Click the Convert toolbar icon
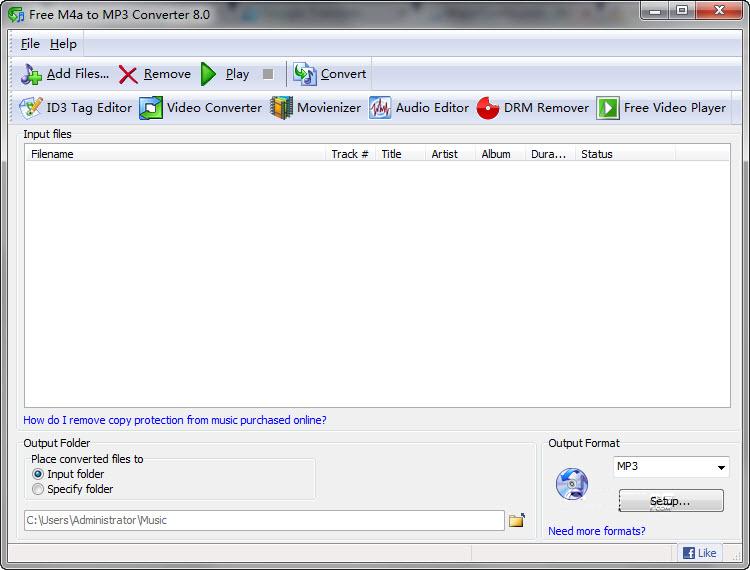This screenshot has height=570, width=750. [x=305, y=74]
